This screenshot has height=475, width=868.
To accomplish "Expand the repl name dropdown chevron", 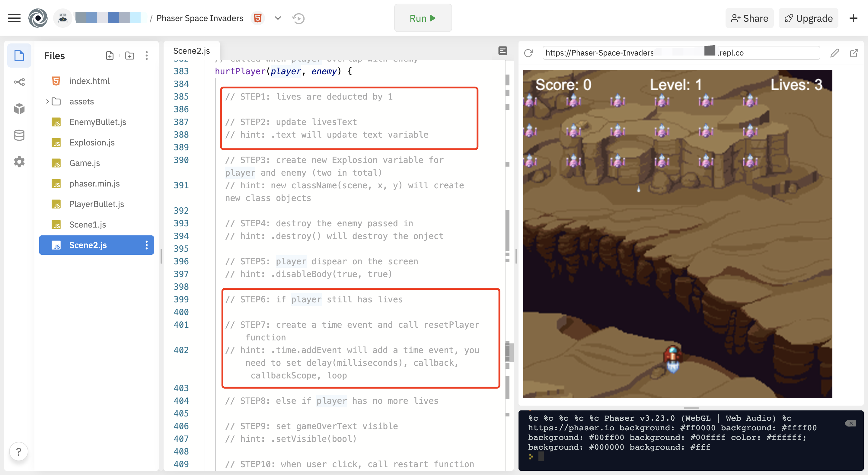I will pos(278,18).
